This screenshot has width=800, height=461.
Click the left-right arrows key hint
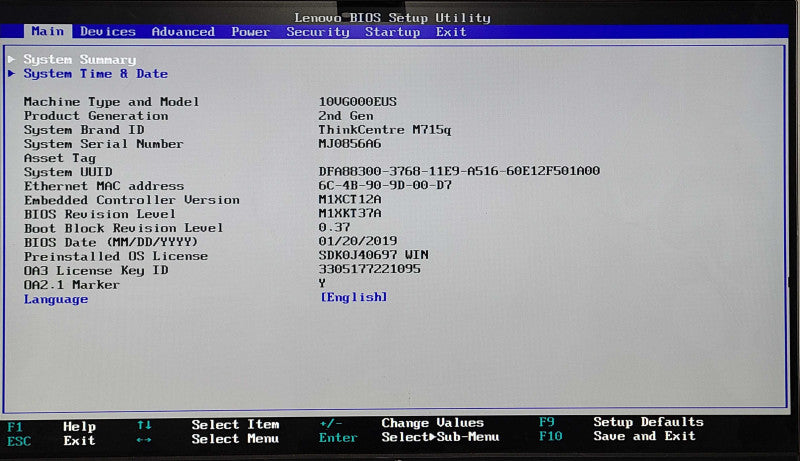pyautogui.click(x=144, y=439)
